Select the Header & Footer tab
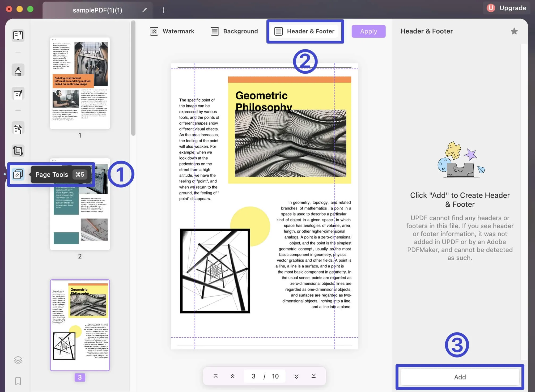 point(305,31)
